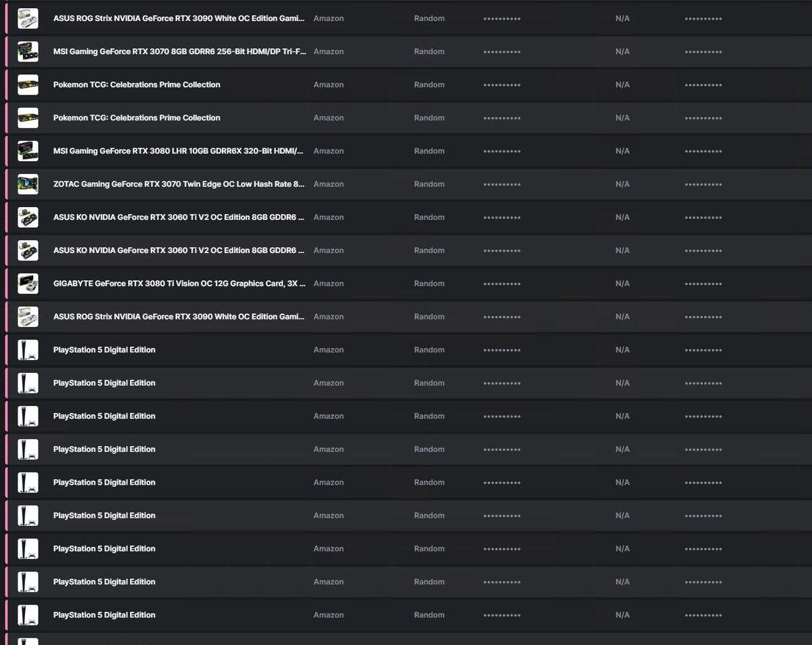This screenshot has height=645, width=812.
Task: Click Amazon in the ZOTAC RTX 3070 row
Action: pyautogui.click(x=329, y=184)
